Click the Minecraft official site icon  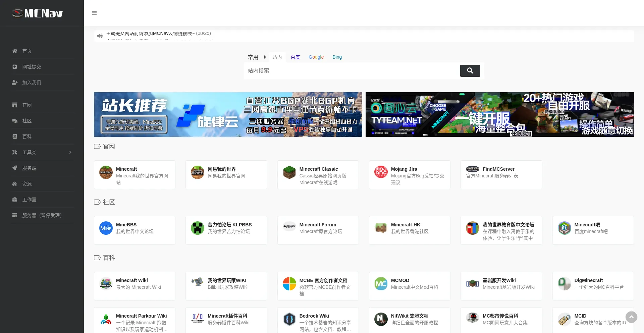coord(106,172)
